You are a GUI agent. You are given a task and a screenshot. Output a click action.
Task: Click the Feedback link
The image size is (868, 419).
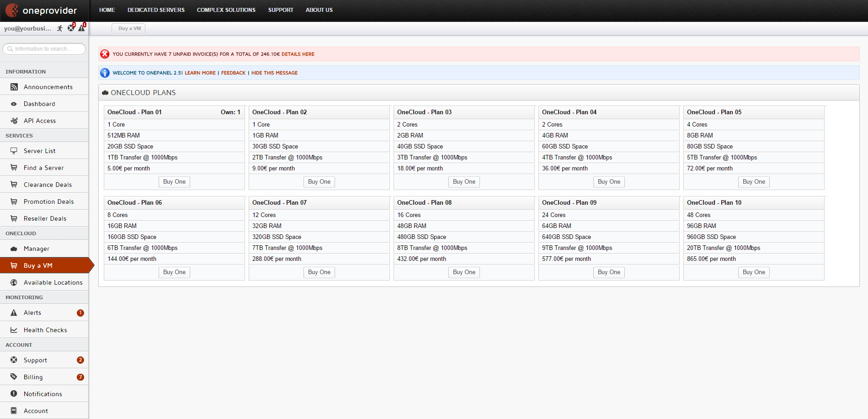click(233, 73)
